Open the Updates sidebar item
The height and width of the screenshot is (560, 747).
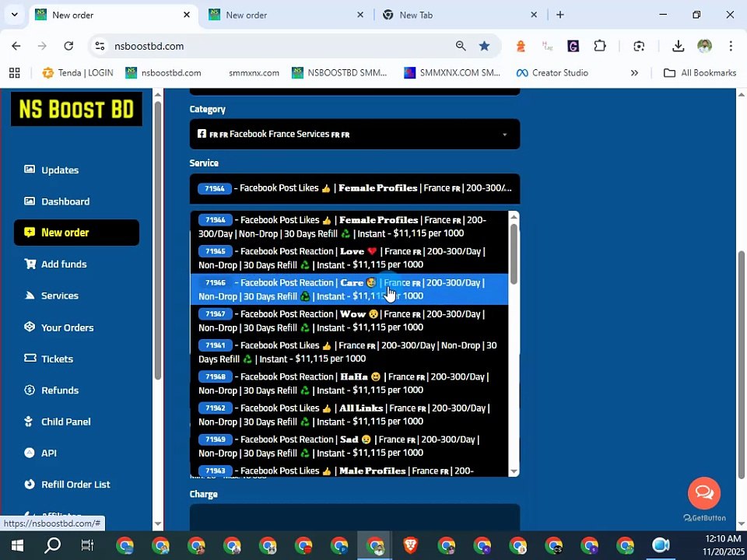click(51, 170)
